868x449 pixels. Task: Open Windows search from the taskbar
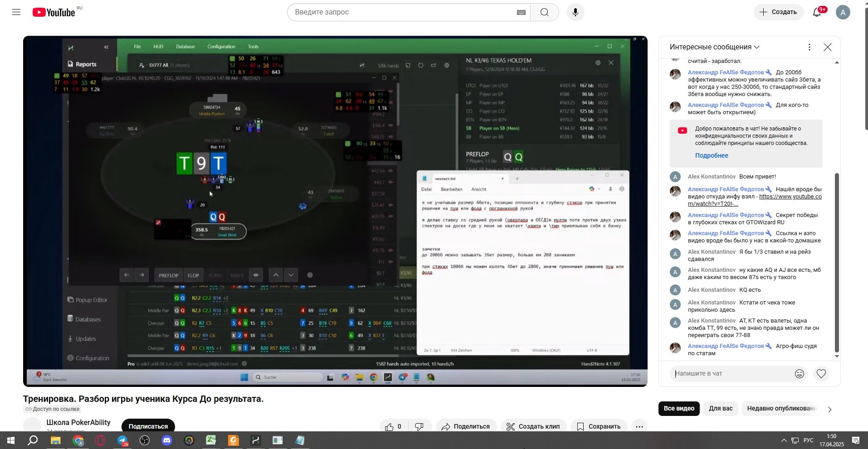pos(33,440)
